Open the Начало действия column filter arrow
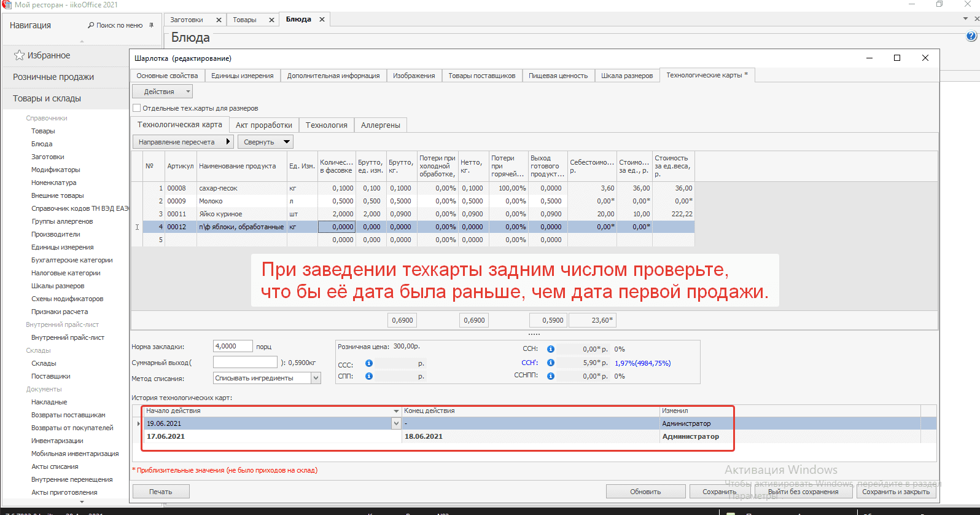The height and width of the screenshot is (515, 980). click(x=396, y=411)
